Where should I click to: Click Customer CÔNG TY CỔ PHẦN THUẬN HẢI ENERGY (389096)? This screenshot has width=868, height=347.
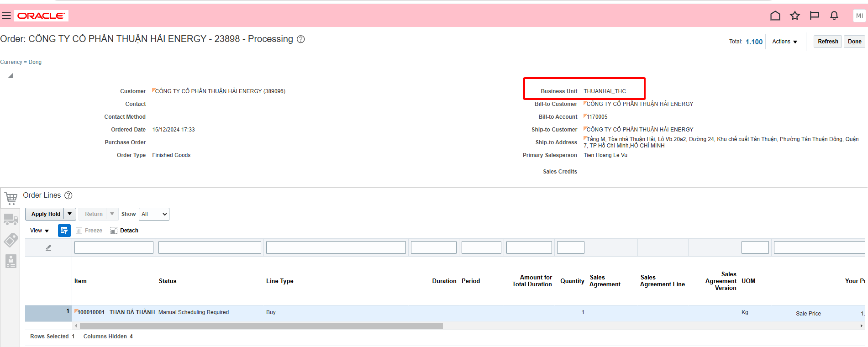220,91
